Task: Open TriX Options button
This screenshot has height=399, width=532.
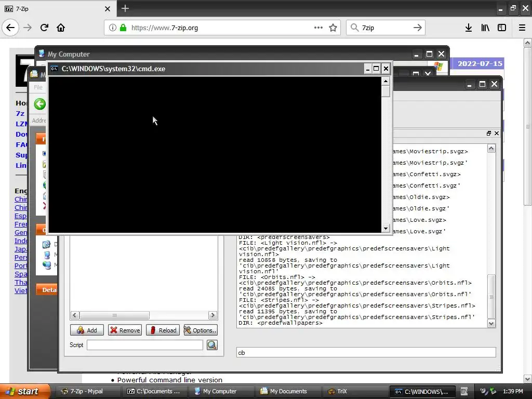Action: click(x=201, y=330)
